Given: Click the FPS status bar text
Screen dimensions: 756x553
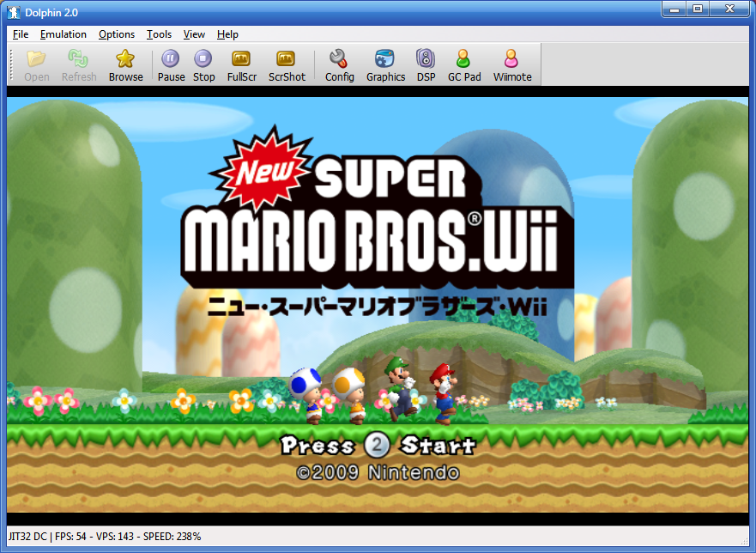Looking at the screenshot, I should [104, 537].
